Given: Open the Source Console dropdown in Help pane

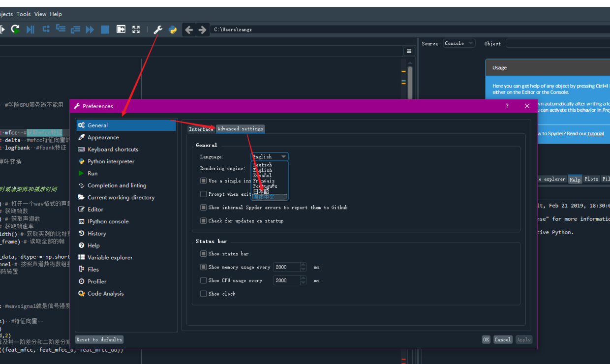Looking at the screenshot, I should 458,43.
